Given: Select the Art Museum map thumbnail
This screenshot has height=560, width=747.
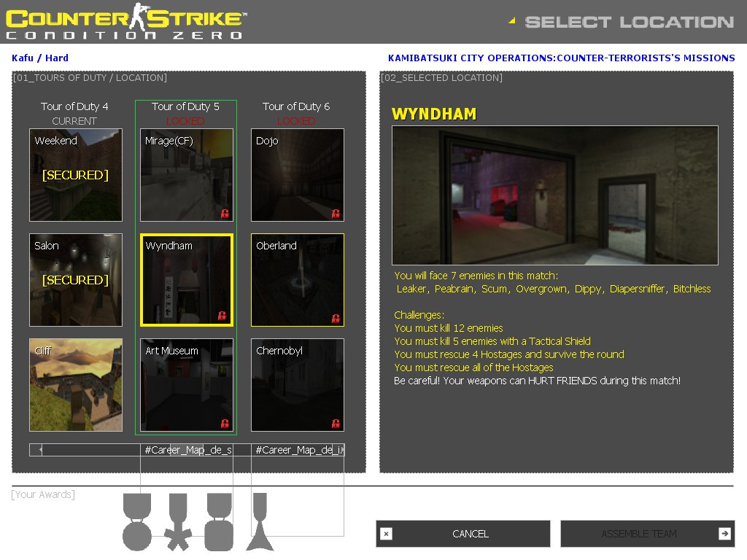Looking at the screenshot, I should [x=187, y=385].
